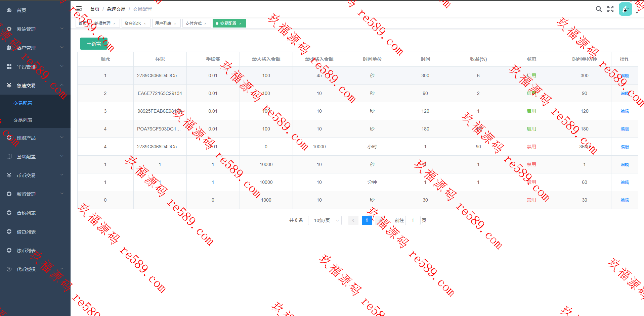Click the 新币管理 sidebar icon
The image size is (644, 316).
[9, 194]
